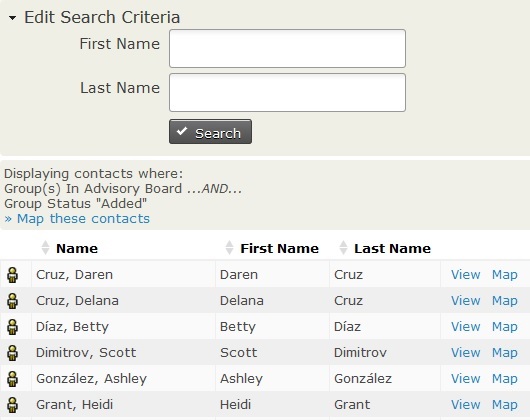Open the Map these contacts link
This screenshot has height=420, width=530.
coord(77,219)
